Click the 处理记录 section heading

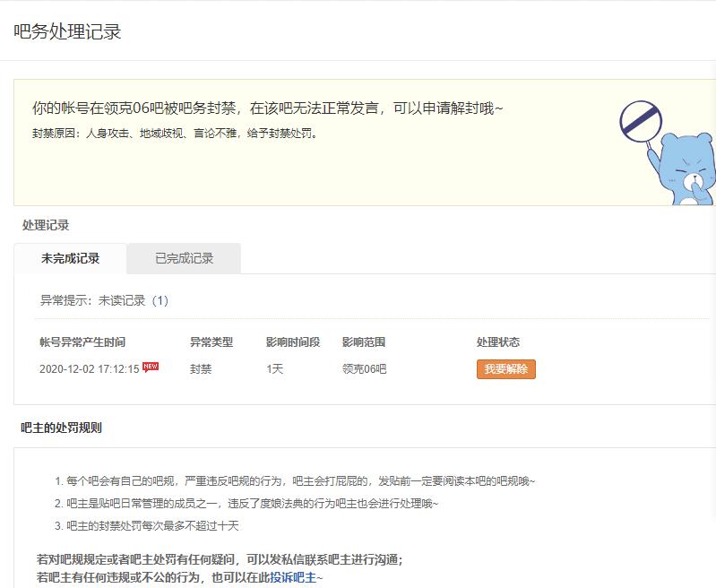46,225
